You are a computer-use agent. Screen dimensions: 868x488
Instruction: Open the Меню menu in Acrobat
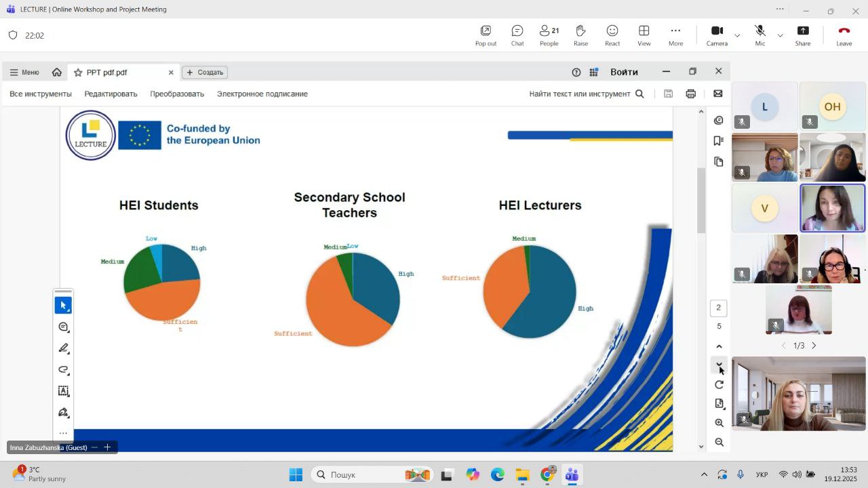24,73
